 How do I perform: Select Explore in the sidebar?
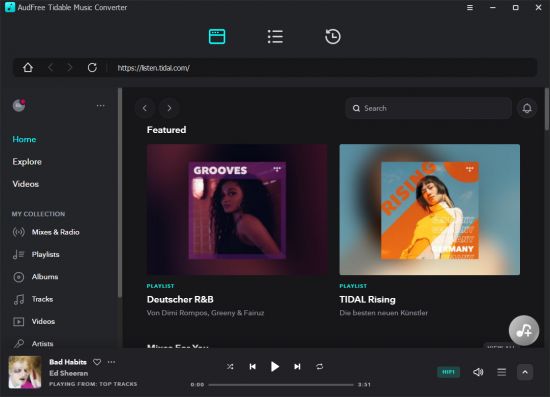pos(27,162)
